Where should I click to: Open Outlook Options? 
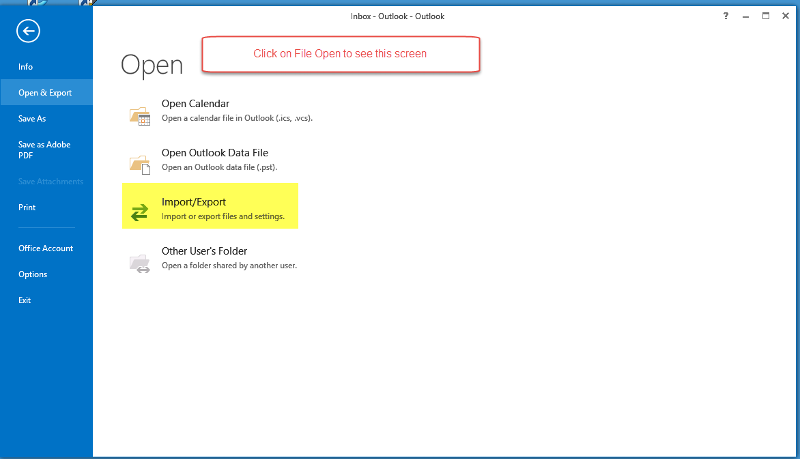[x=33, y=274]
